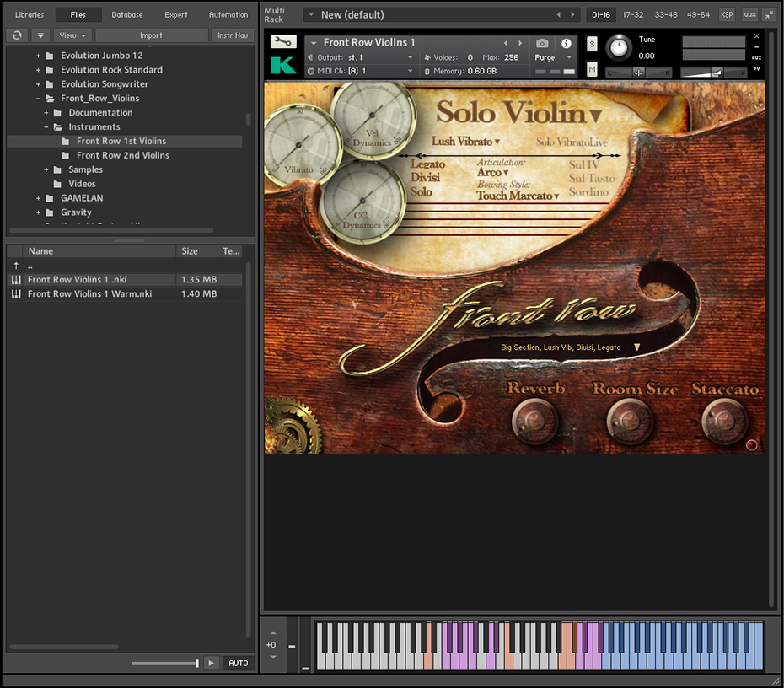Viewport: 784px width, 688px height.
Task: Shift keyboard octave up with the arrow
Action: [x=273, y=633]
